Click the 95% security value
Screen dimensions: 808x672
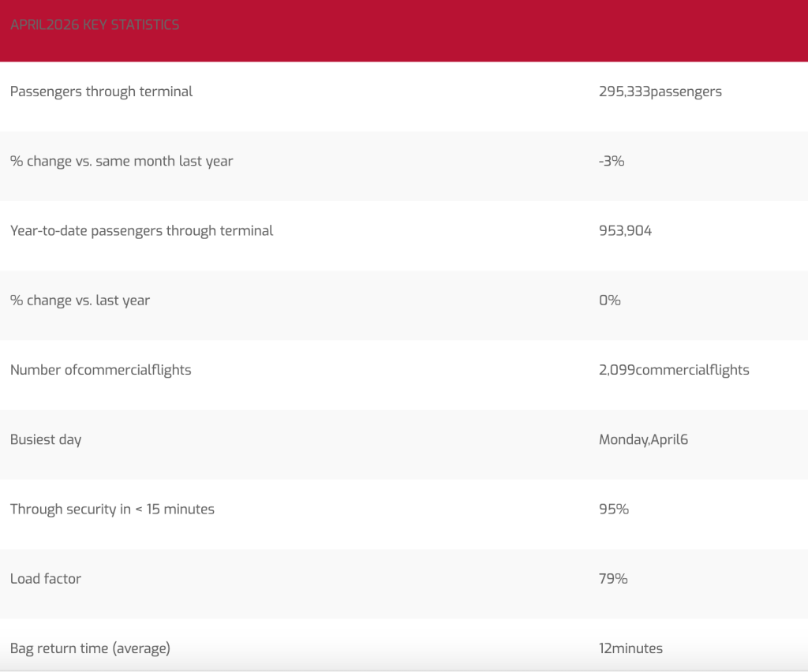(614, 509)
